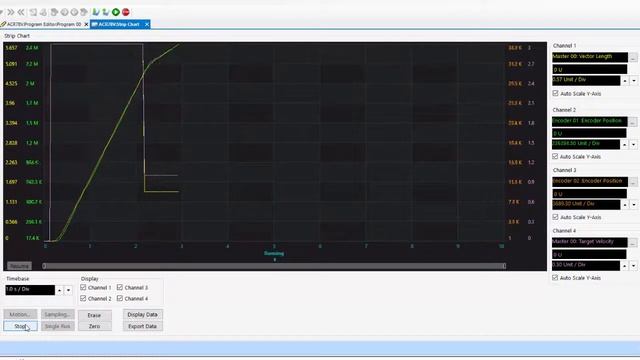
Task: Open Channel 2 source browse button
Action: 633,122
